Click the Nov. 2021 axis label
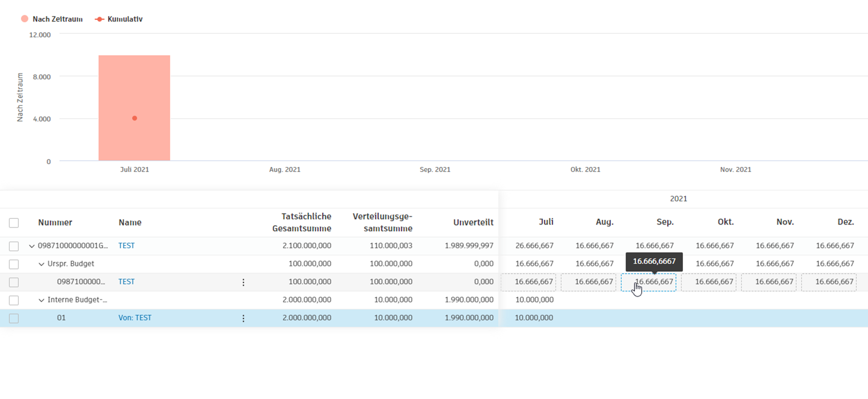 [x=735, y=169]
